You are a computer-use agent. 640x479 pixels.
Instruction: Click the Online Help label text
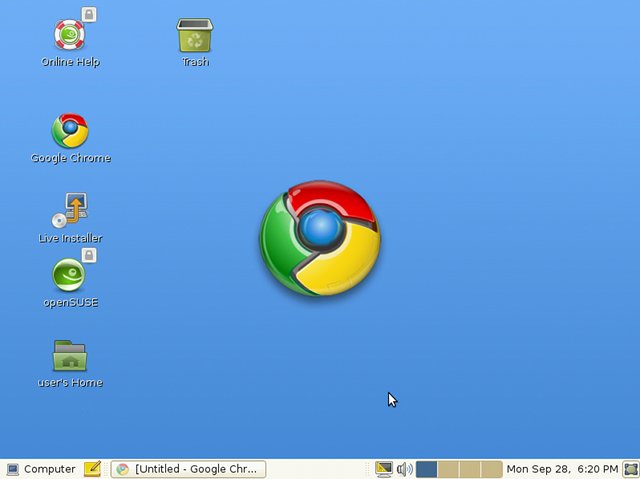coord(71,62)
